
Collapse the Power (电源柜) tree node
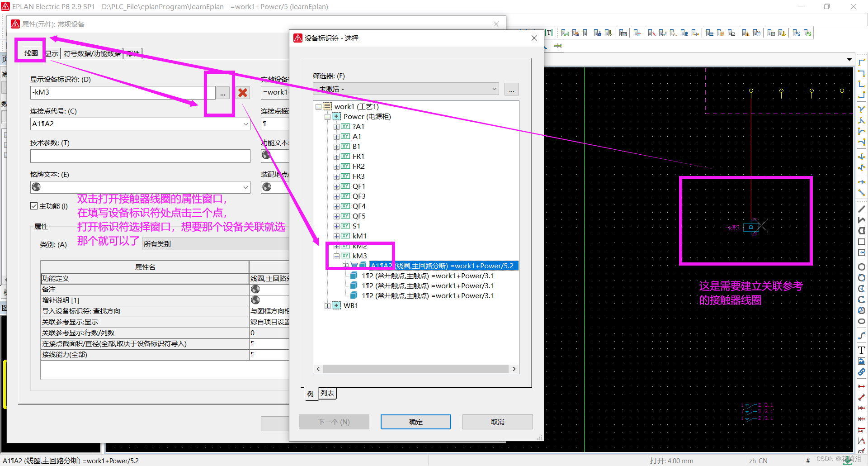click(x=327, y=117)
